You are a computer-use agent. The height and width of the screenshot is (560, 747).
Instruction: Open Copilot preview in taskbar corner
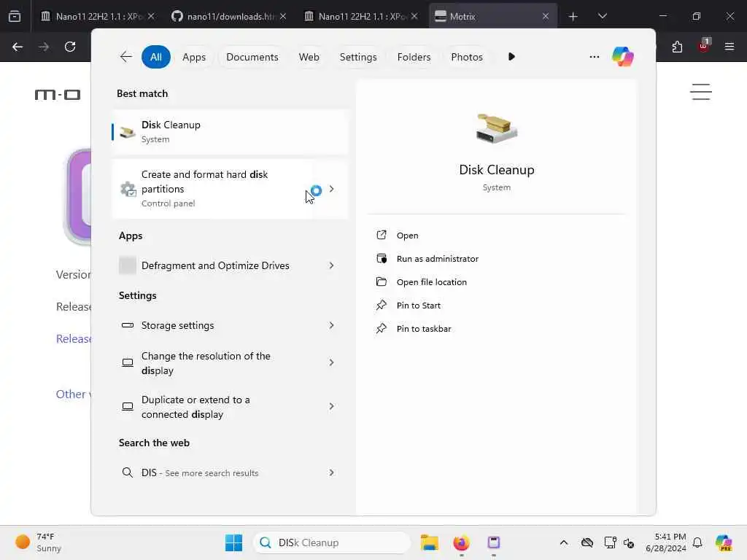(724, 542)
